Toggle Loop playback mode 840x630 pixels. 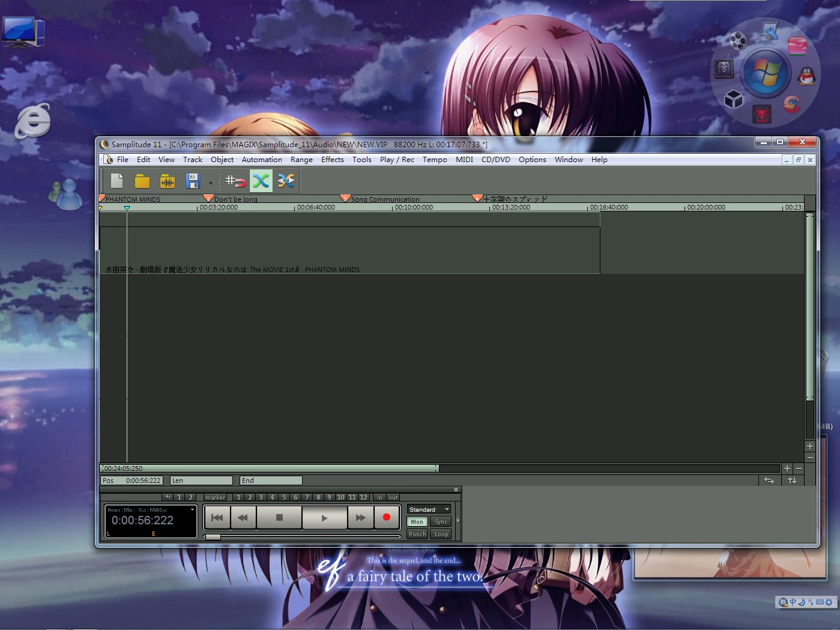click(x=441, y=534)
